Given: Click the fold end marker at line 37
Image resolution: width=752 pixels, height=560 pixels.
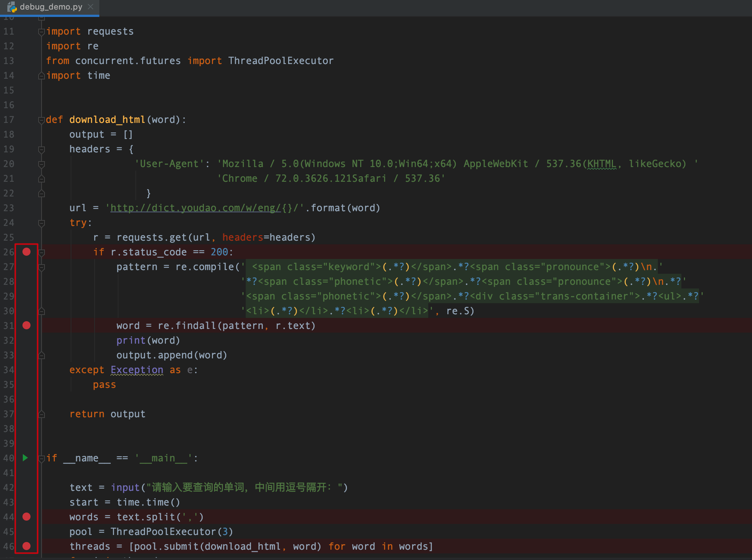Looking at the screenshot, I should point(42,414).
